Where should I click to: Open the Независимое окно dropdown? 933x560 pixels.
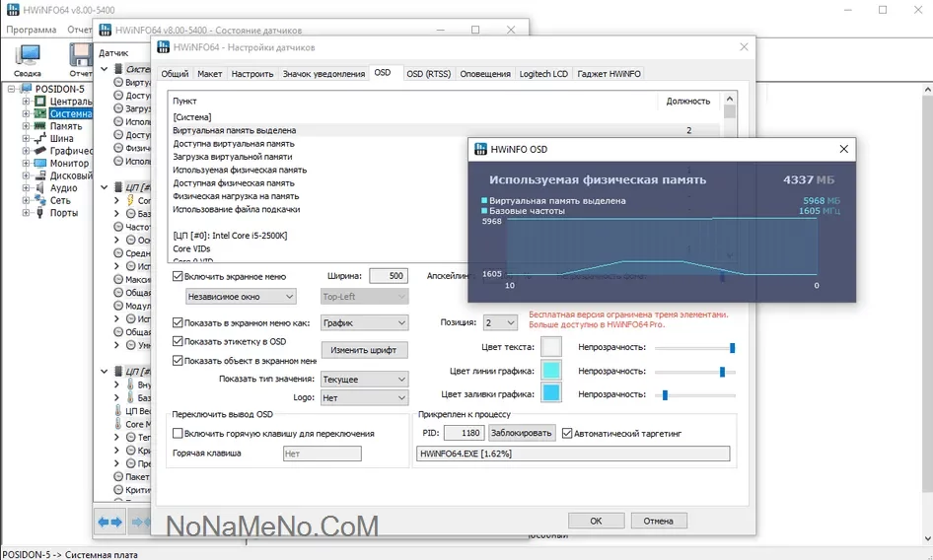[x=241, y=297]
